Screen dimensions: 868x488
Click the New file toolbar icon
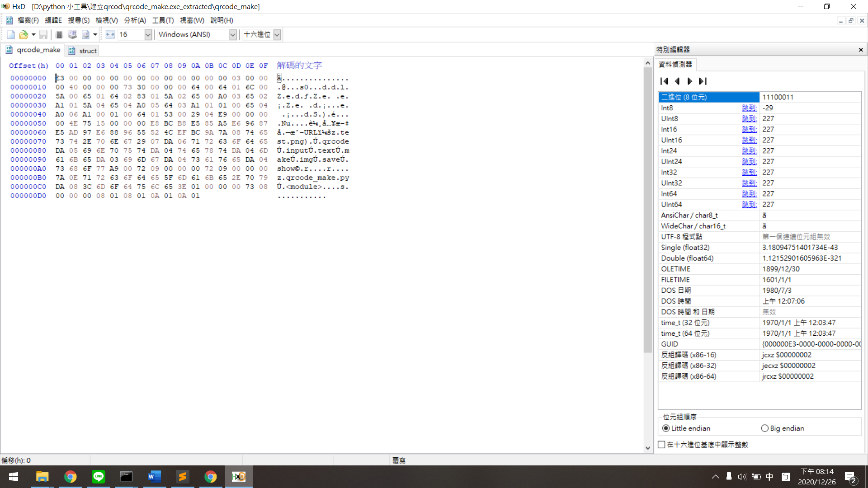pos(11,35)
